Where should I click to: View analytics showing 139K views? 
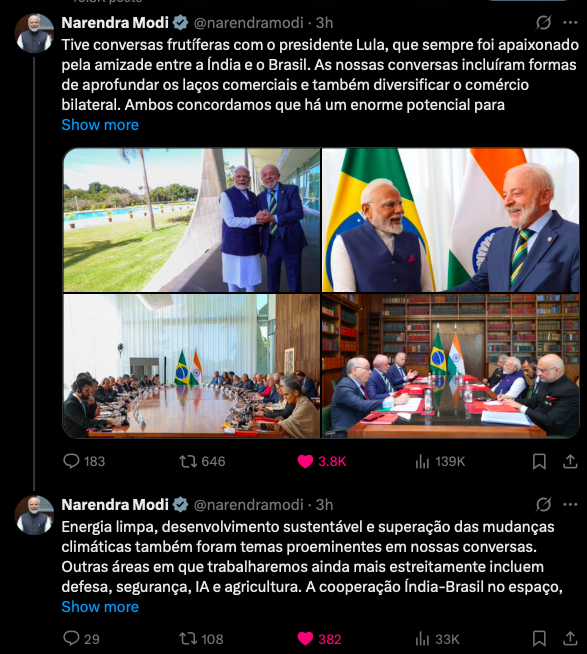click(x=440, y=461)
